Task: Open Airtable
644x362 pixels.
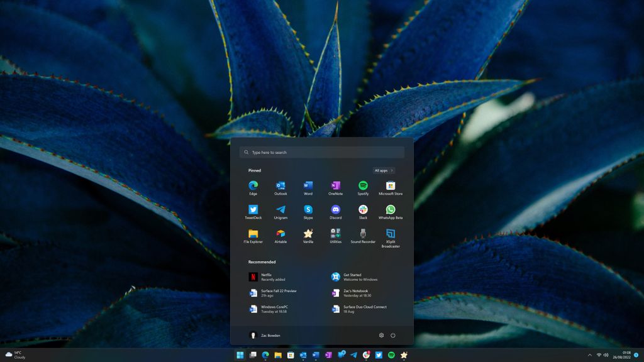Action: coord(280,234)
